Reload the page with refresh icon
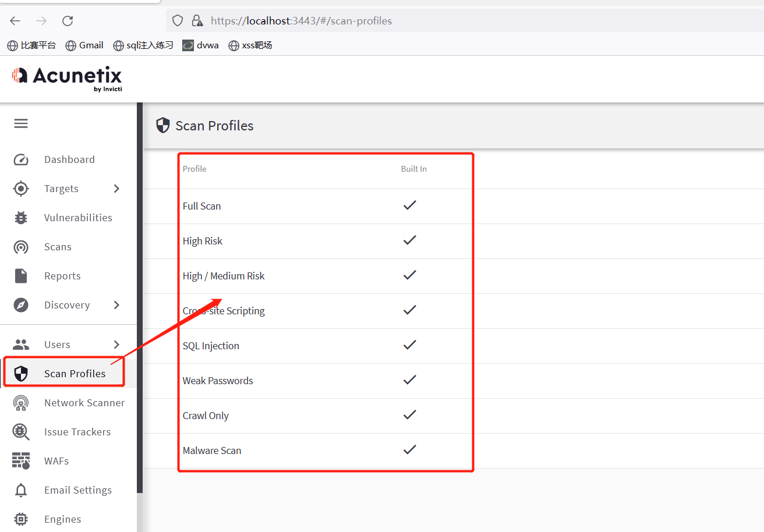 [68, 21]
